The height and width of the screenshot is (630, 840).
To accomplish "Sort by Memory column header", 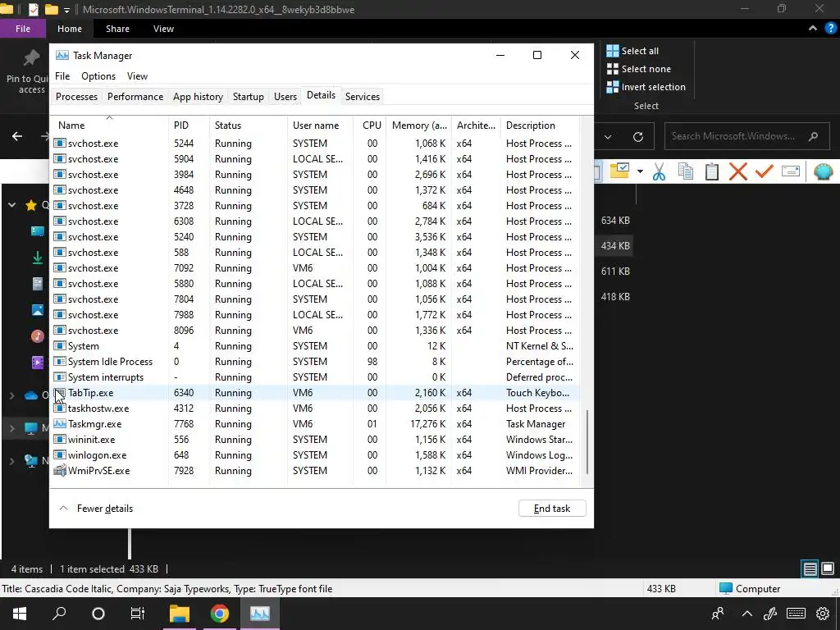I will pos(418,125).
